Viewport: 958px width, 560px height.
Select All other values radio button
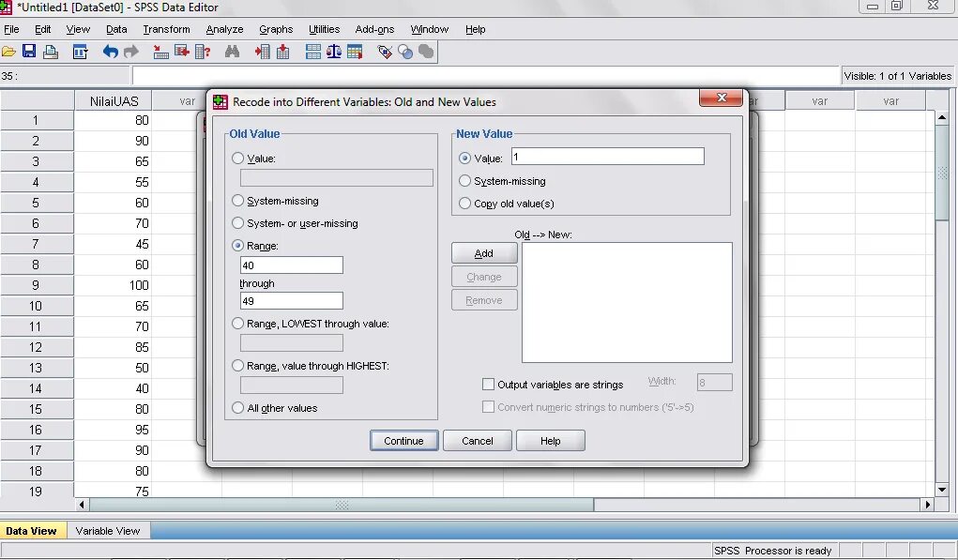coord(237,408)
